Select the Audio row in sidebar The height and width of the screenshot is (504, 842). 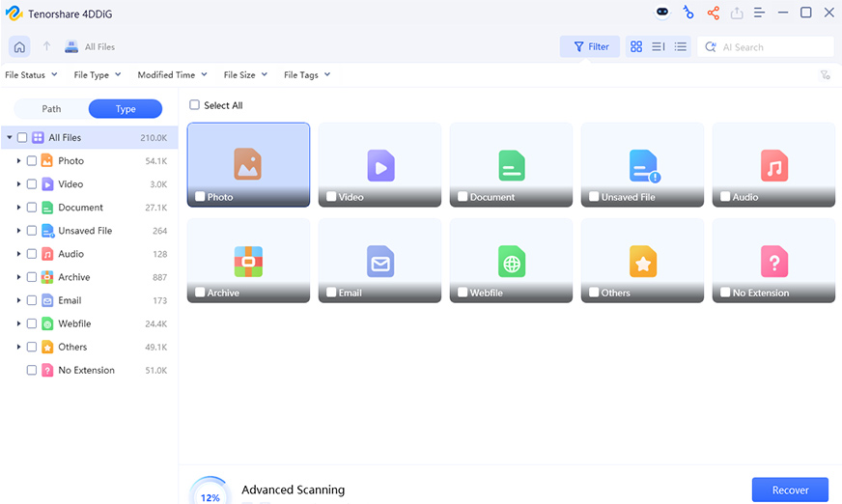point(90,254)
